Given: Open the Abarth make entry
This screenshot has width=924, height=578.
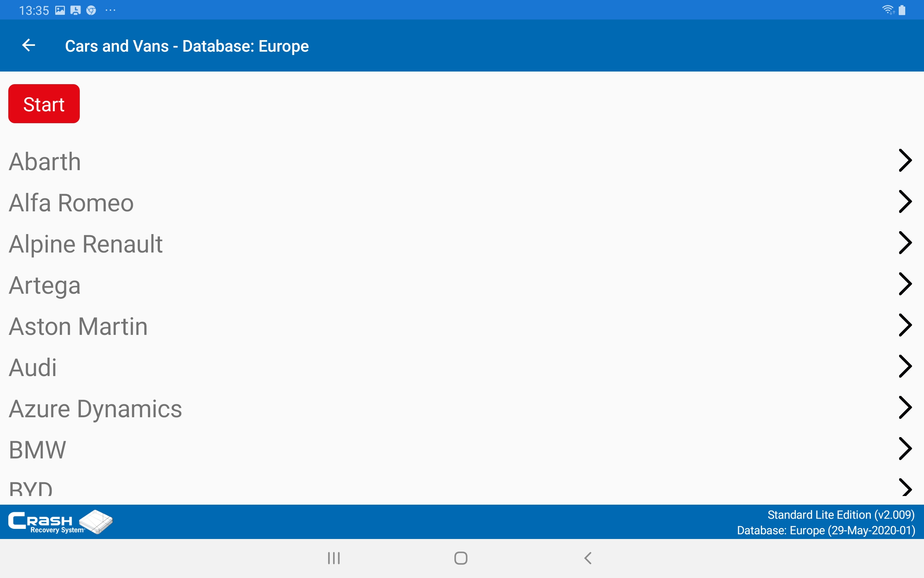Looking at the screenshot, I should tap(45, 161).
